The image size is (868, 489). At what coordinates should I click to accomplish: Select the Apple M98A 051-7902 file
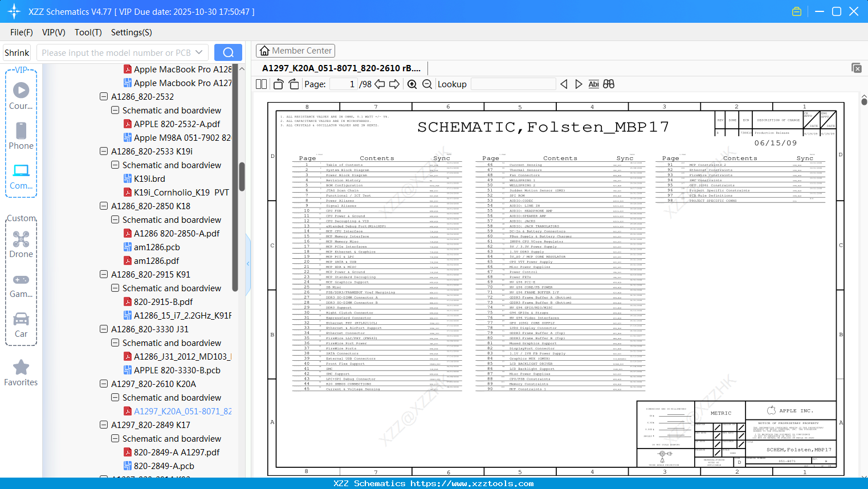click(x=177, y=137)
